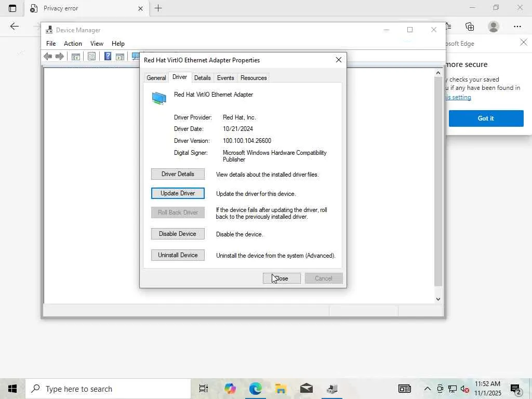The height and width of the screenshot is (399, 532).
Task: Open a new Edge tab with plus
Action: pos(158,8)
